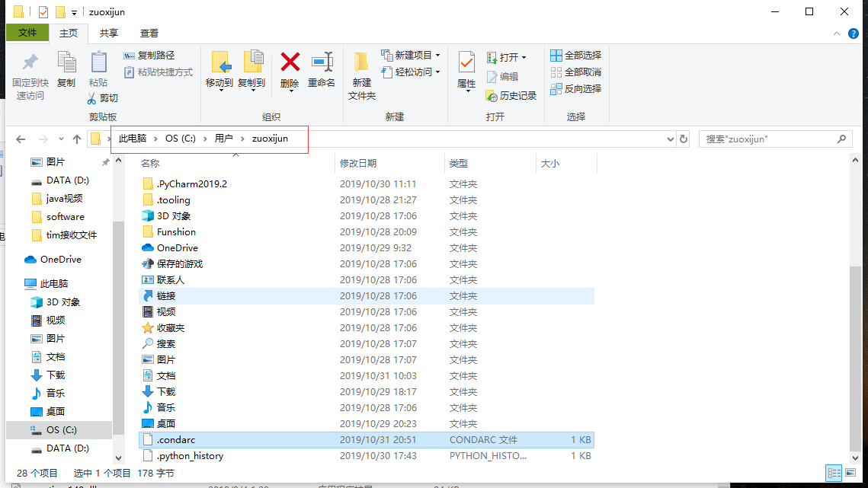Open the File tab
The image size is (868, 488).
coord(27,33)
